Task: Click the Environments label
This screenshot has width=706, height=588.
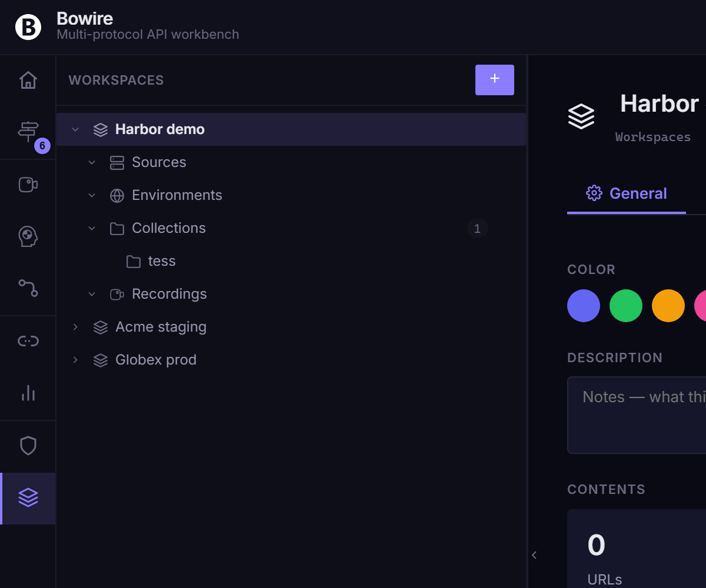Action: [177, 195]
